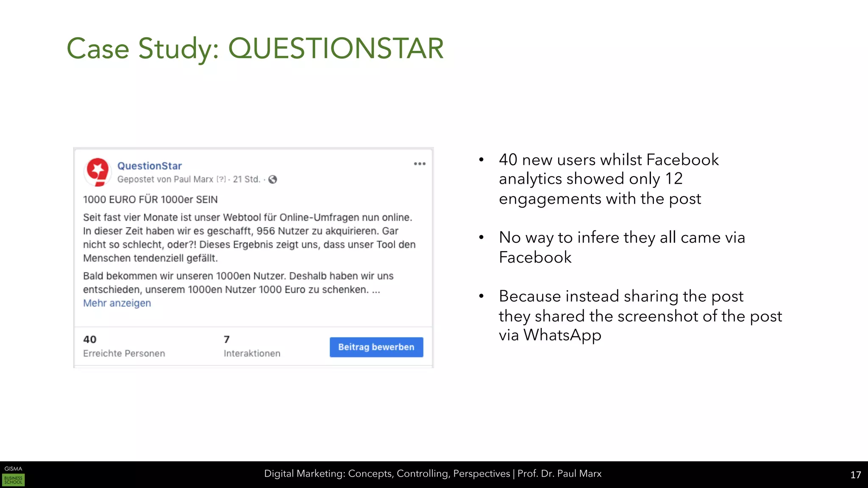Click the bullet 'No way to infere they all came'
Screen dimensions: 868x488
pos(622,247)
